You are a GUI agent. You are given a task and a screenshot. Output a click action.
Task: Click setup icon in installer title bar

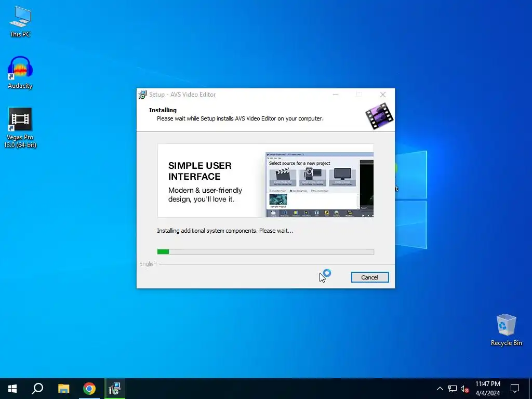tap(142, 95)
